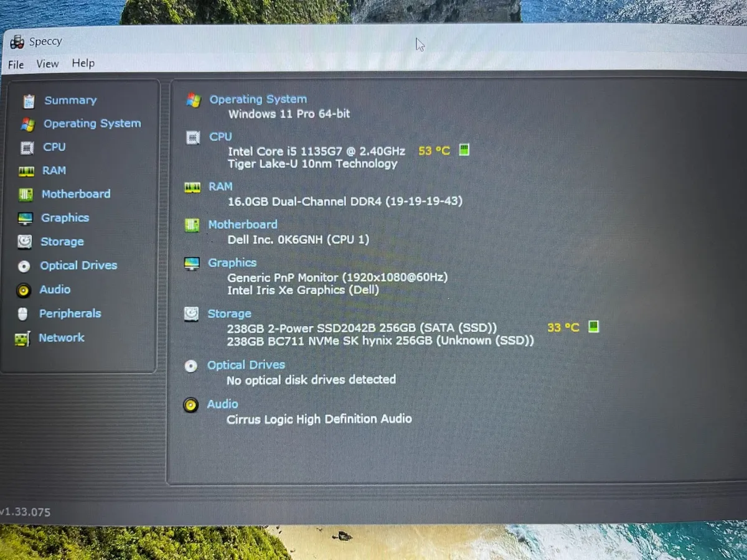
Task: Open the Optical Drives heading link in summary
Action: pos(246,365)
